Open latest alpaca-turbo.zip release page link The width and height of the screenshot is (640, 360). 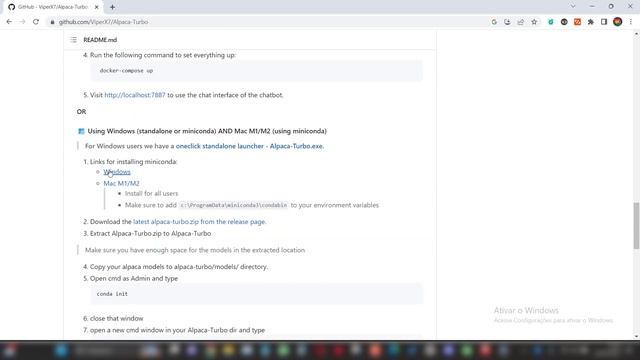pyautogui.click(x=199, y=222)
